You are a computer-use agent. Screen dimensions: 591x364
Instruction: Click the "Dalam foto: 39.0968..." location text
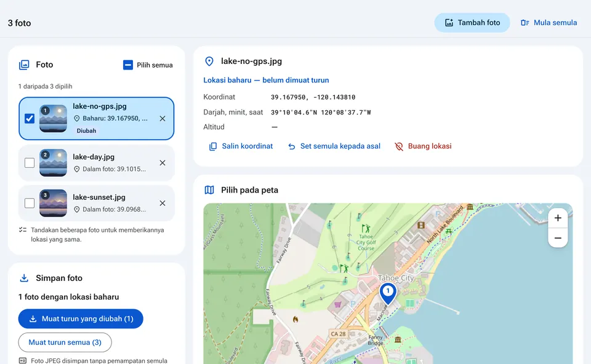click(115, 209)
